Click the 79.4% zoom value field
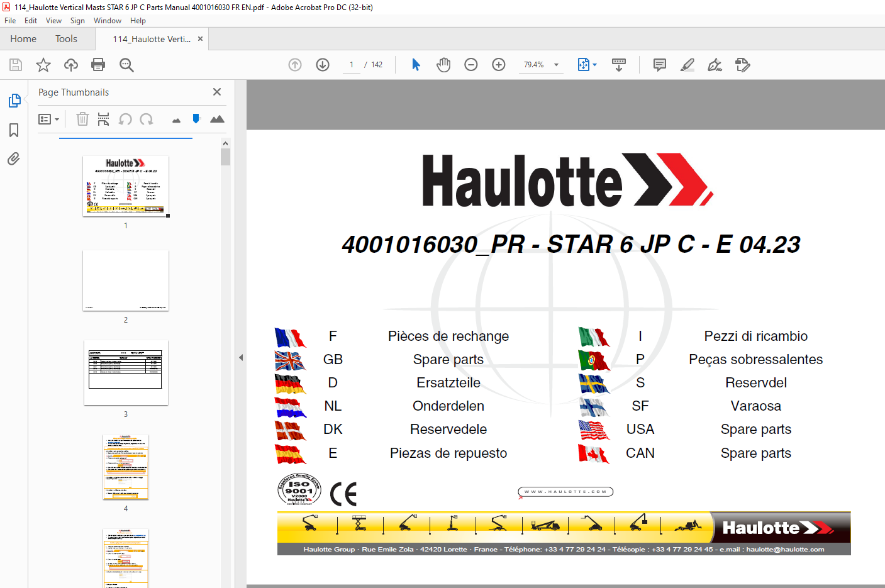 [x=534, y=65]
